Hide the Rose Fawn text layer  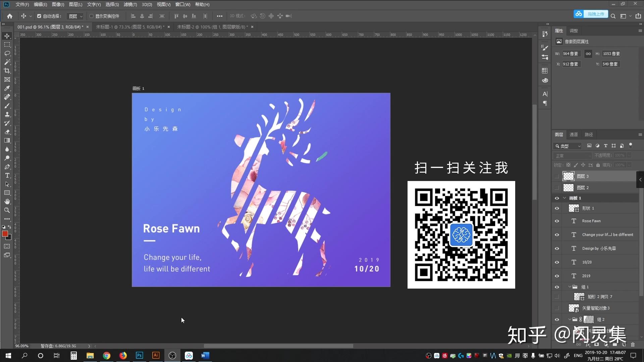tap(557, 221)
